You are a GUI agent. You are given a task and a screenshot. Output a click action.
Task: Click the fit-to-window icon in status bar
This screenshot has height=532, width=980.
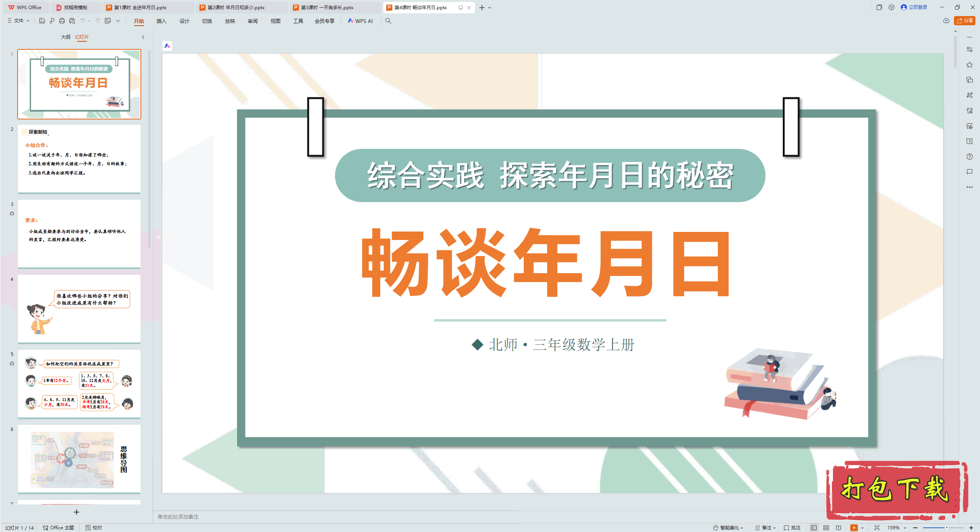877,527
